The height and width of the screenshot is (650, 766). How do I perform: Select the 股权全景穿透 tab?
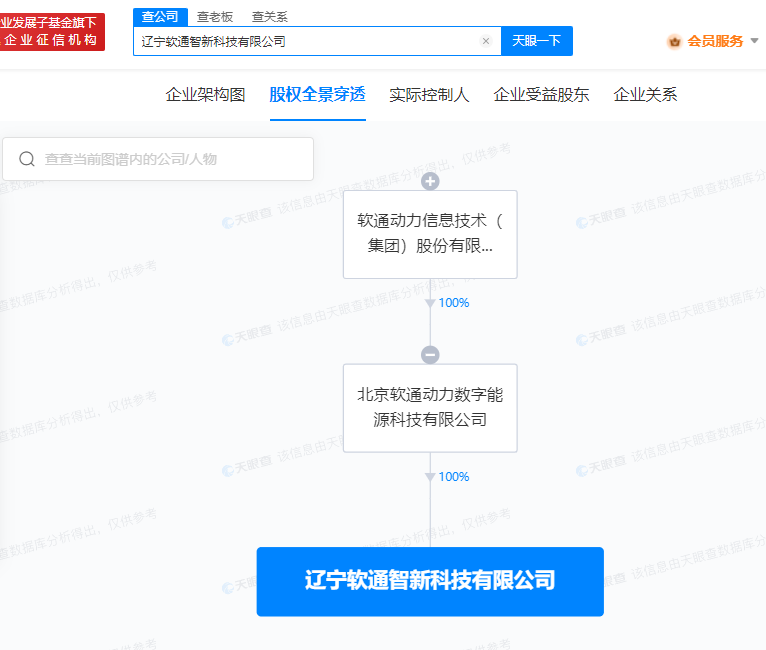tap(318, 95)
